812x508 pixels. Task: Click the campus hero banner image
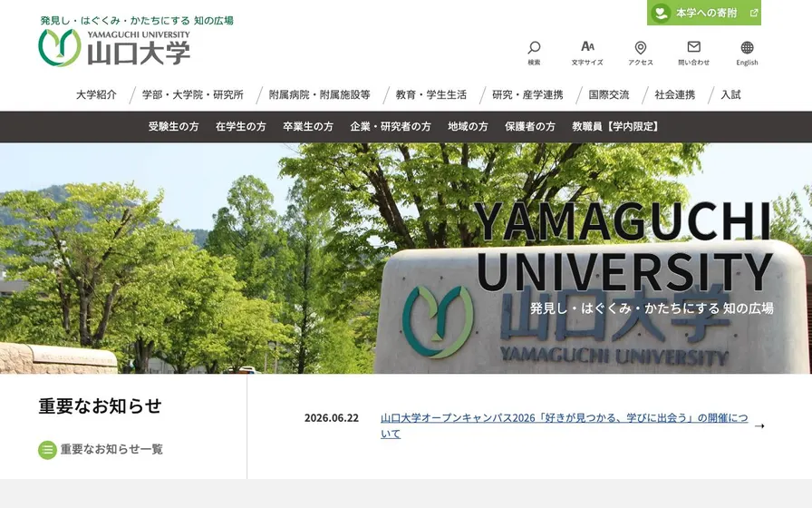point(406,259)
